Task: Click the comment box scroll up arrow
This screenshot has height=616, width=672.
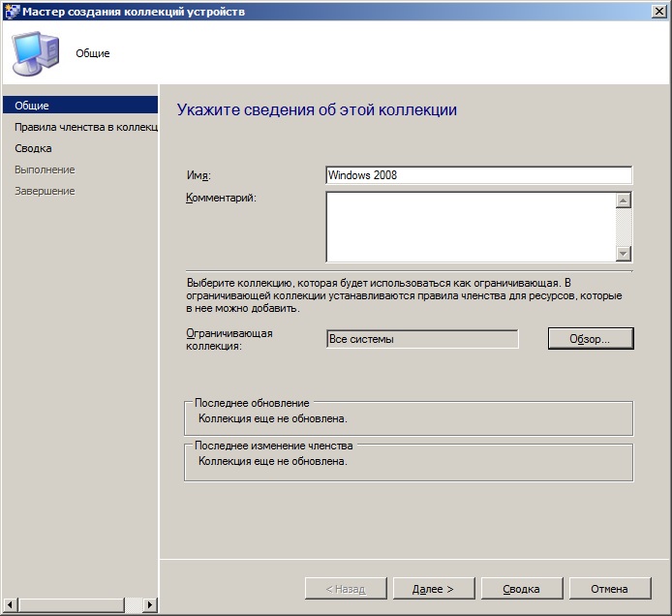Action: pos(624,200)
